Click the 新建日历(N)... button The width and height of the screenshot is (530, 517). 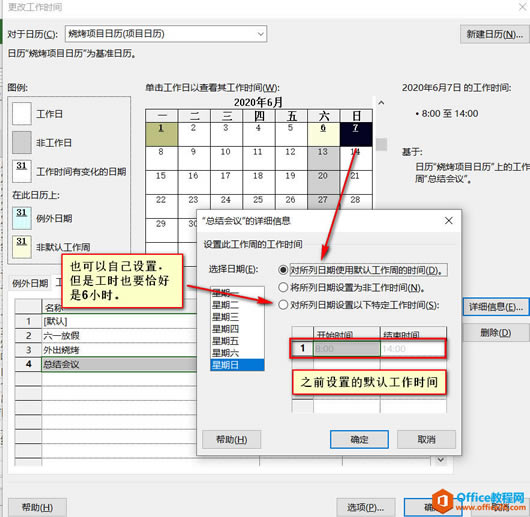click(495, 34)
